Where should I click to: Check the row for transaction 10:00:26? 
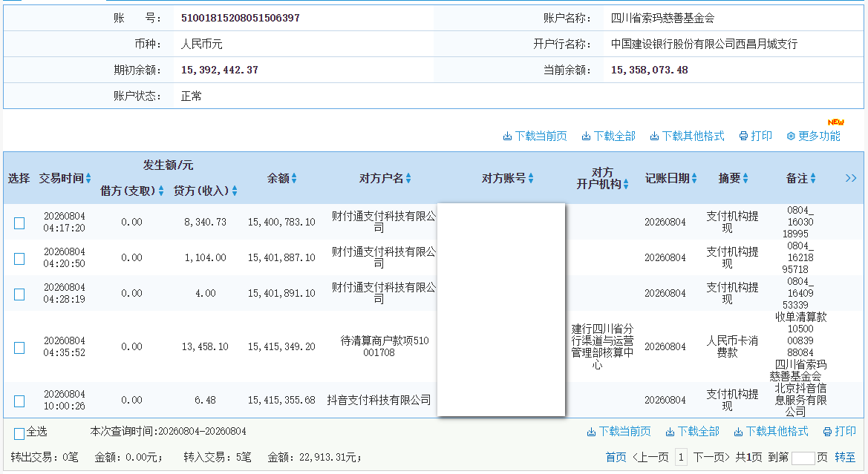(x=19, y=401)
